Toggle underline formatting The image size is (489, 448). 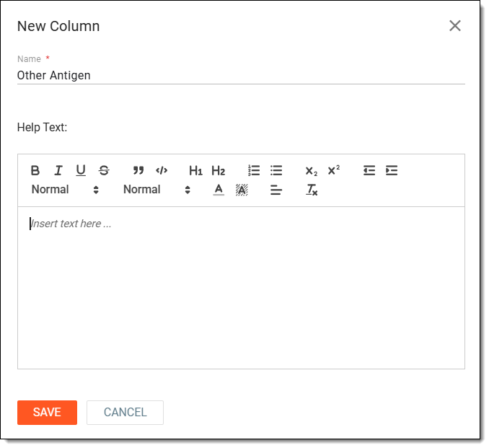click(81, 171)
